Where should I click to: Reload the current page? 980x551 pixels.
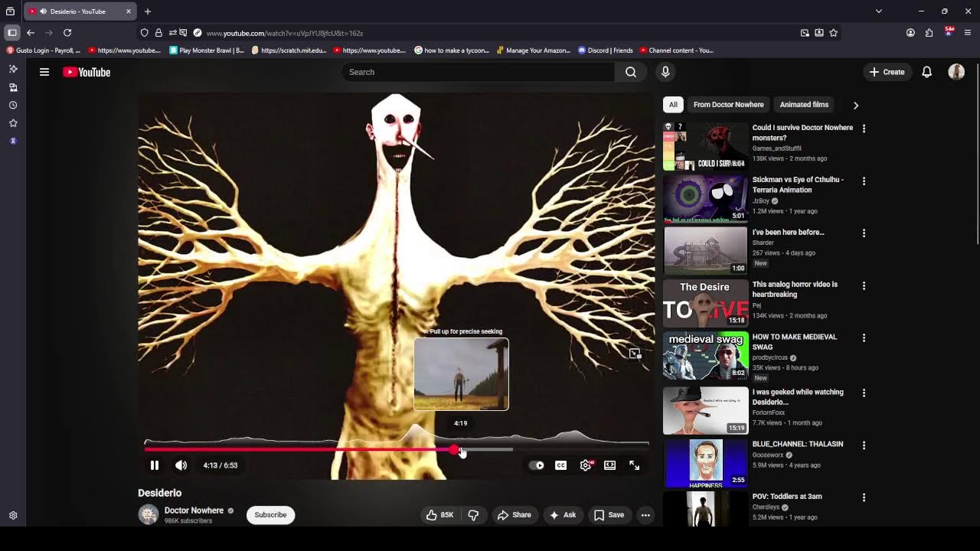(x=67, y=33)
